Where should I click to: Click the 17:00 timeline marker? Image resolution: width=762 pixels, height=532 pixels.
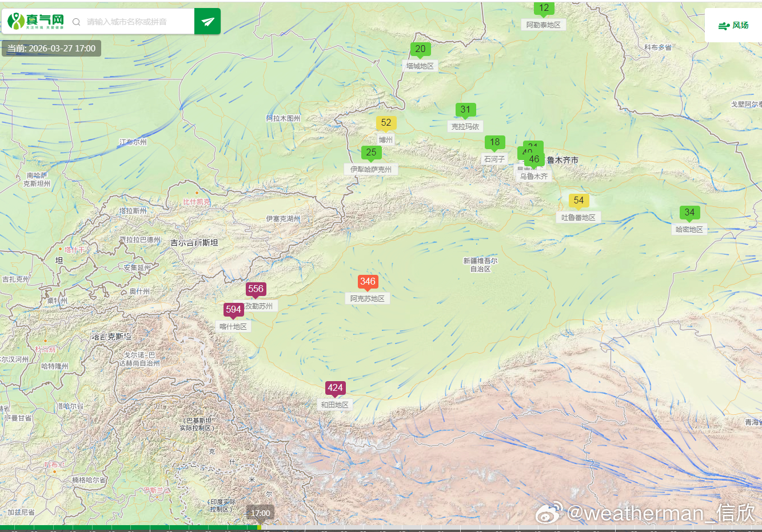point(260,513)
